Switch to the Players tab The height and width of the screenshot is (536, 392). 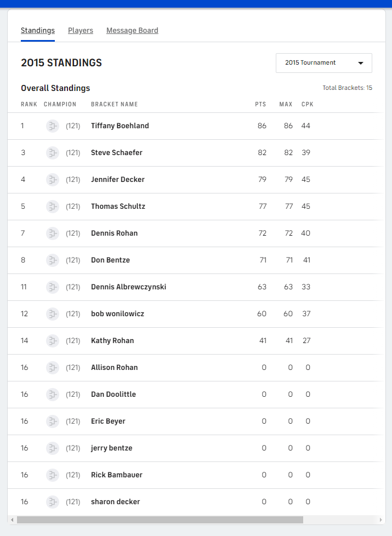coord(81,31)
